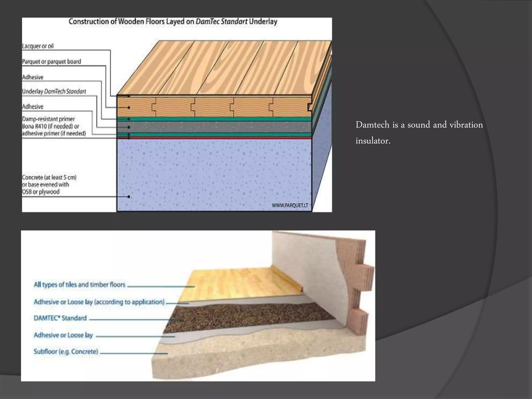532x399 pixels.
Task: Click the 'Damp-resistant primer Bona R410' label
Action: point(54,126)
